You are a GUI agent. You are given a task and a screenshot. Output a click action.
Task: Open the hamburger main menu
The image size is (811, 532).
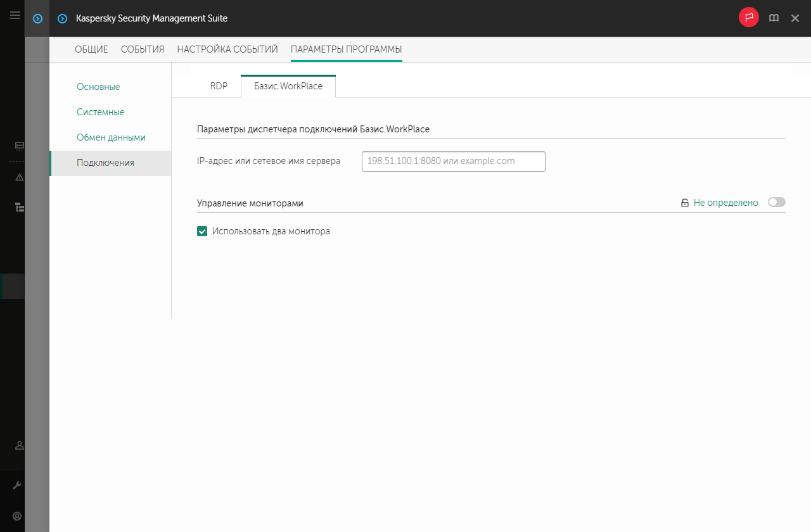(x=15, y=15)
